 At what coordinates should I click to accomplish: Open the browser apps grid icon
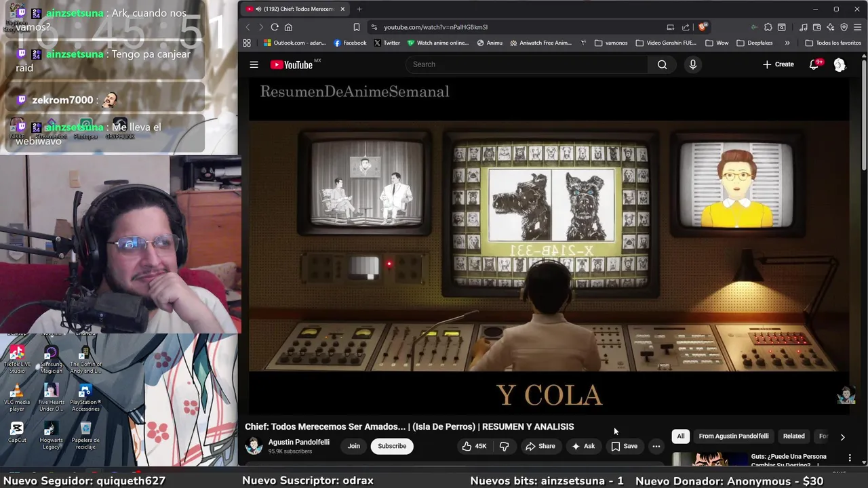247,43
